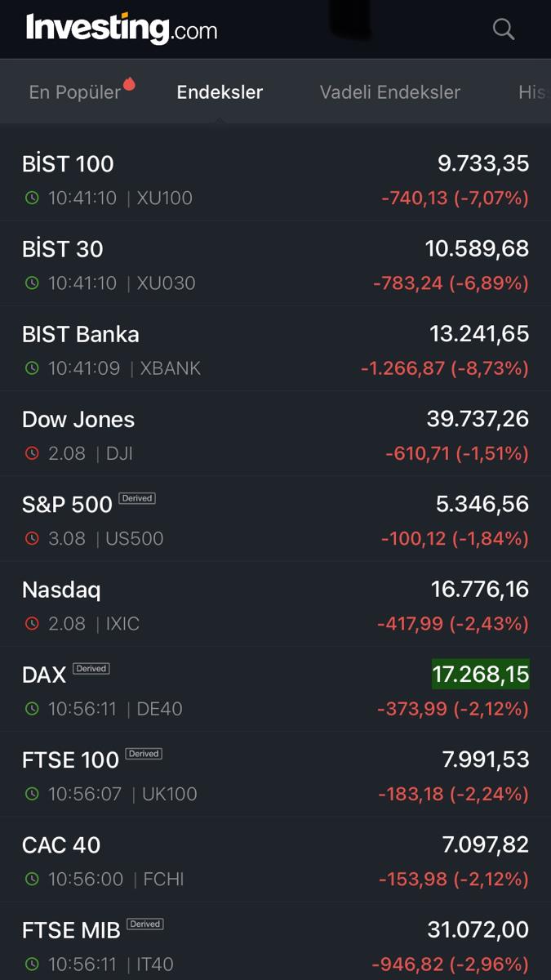The width and height of the screenshot is (551, 980).
Task: Tap the red clock icon under Dow Jones
Action: click(x=32, y=453)
